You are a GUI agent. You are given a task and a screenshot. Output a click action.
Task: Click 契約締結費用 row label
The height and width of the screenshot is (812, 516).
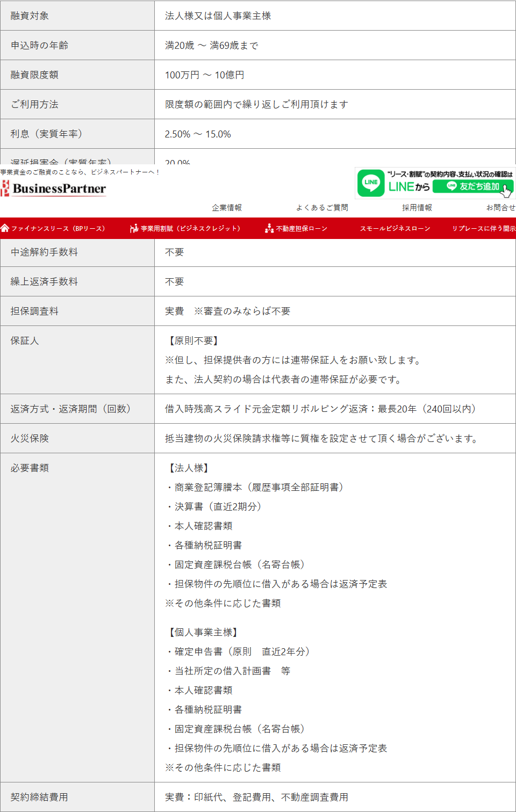point(39,797)
